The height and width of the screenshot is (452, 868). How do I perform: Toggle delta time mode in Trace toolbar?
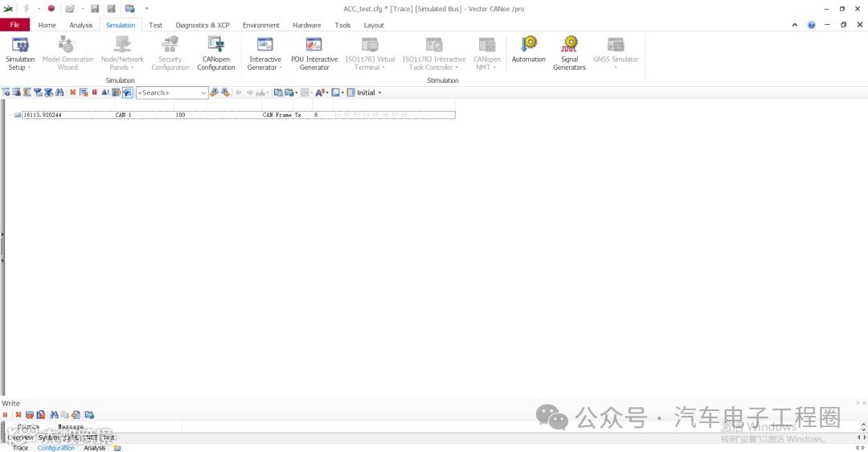coord(105,92)
